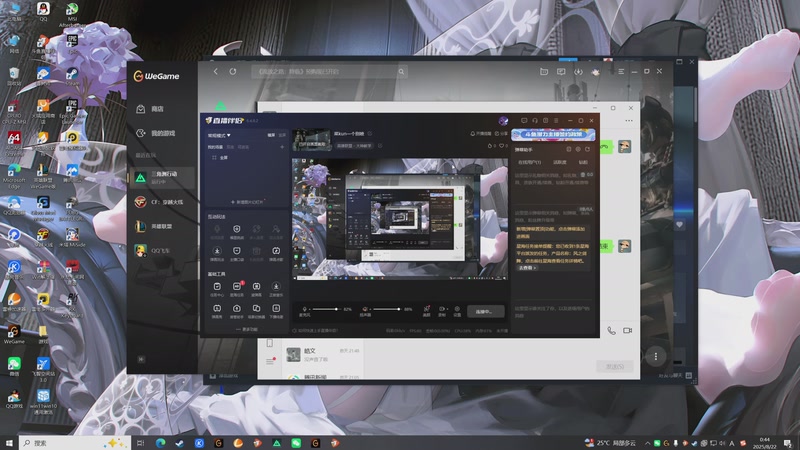The image size is (800, 450).
Task: Open the weather widget 25°C 局部多云
Action: 610,443
